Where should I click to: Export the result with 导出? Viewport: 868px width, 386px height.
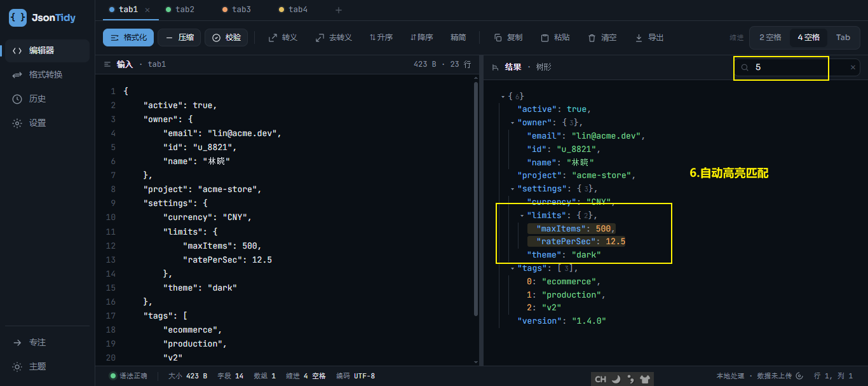point(649,38)
